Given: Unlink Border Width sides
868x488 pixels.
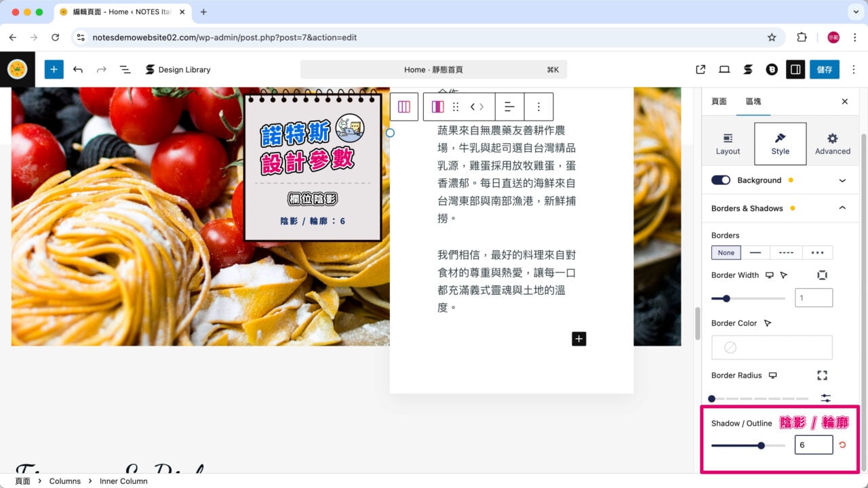Looking at the screenshot, I should pos(823,275).
